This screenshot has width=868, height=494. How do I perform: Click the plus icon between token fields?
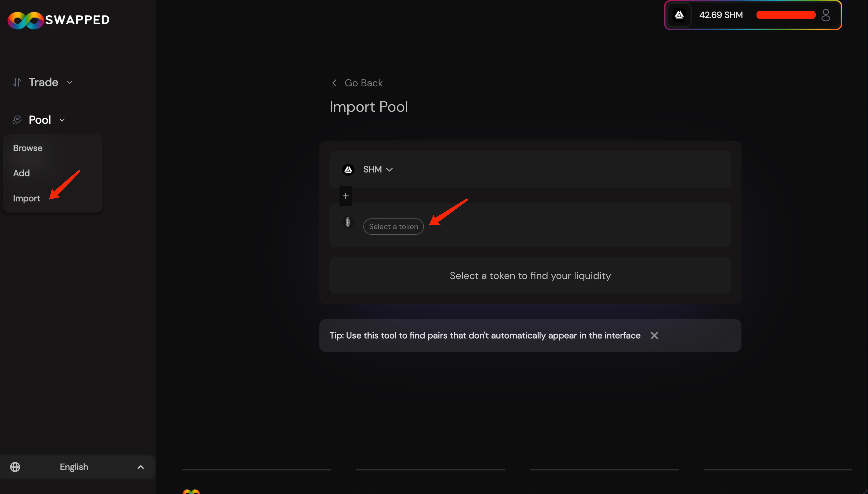pyautogui.click(x=345, y=196)
